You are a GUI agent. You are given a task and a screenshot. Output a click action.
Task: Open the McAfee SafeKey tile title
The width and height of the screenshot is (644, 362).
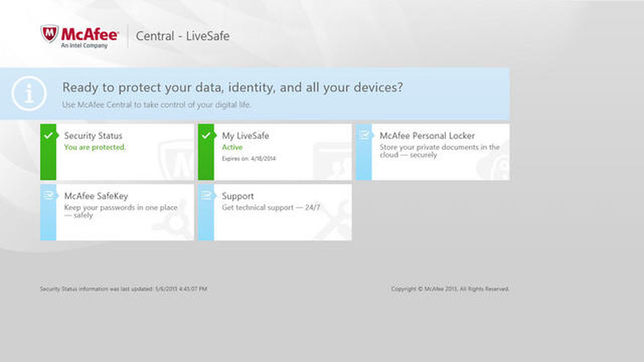coord(97,196)
